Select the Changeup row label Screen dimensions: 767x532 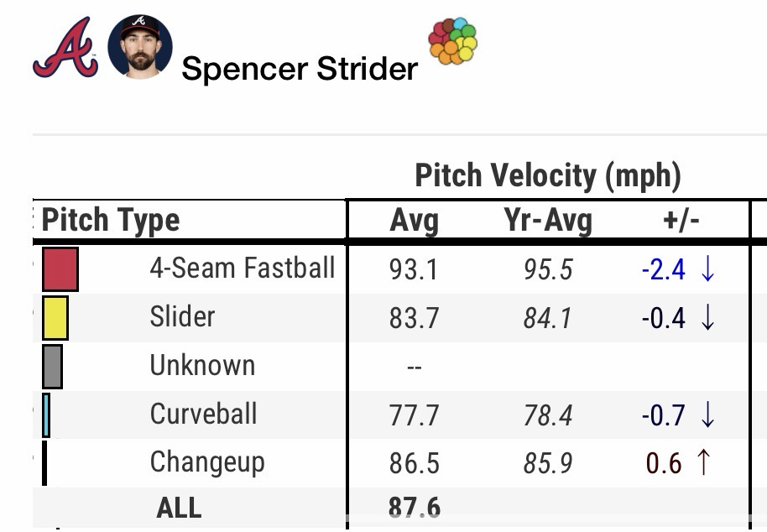pos(206,462)
